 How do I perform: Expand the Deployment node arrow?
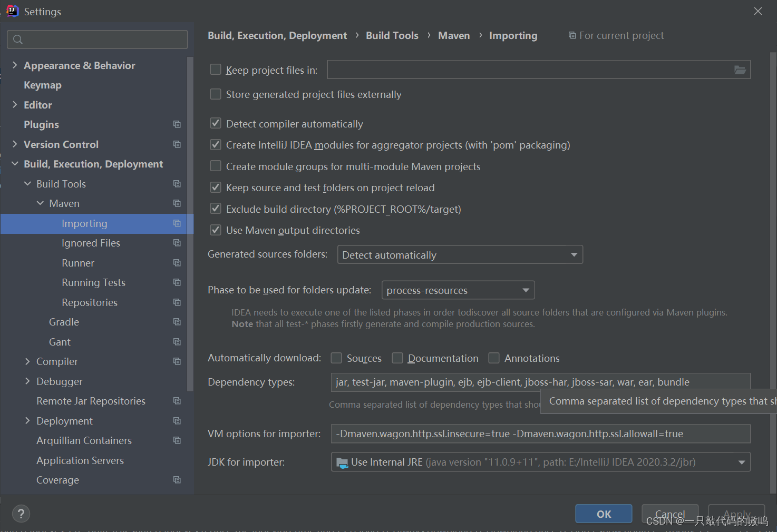coord(27,421)
